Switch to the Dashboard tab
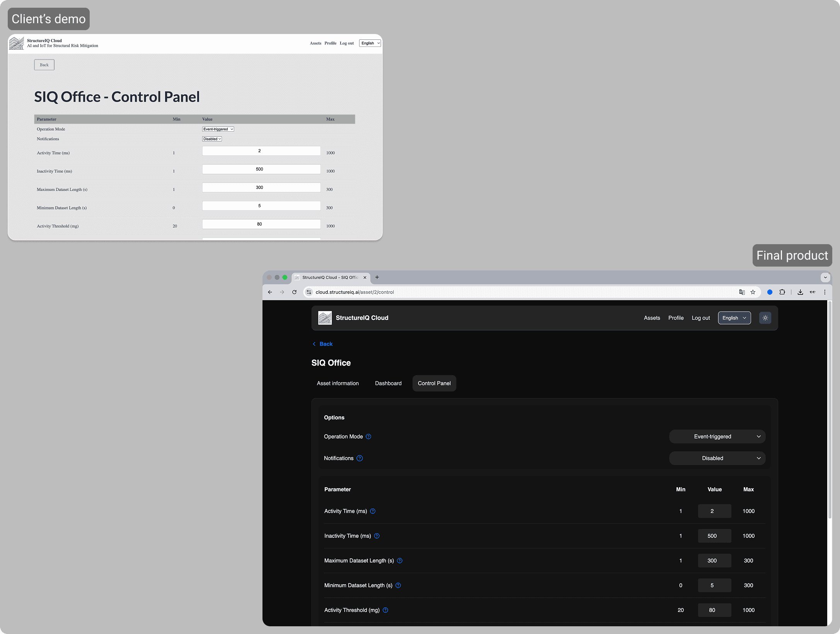Screen dimensions: 840x634 tap(388, 383)
